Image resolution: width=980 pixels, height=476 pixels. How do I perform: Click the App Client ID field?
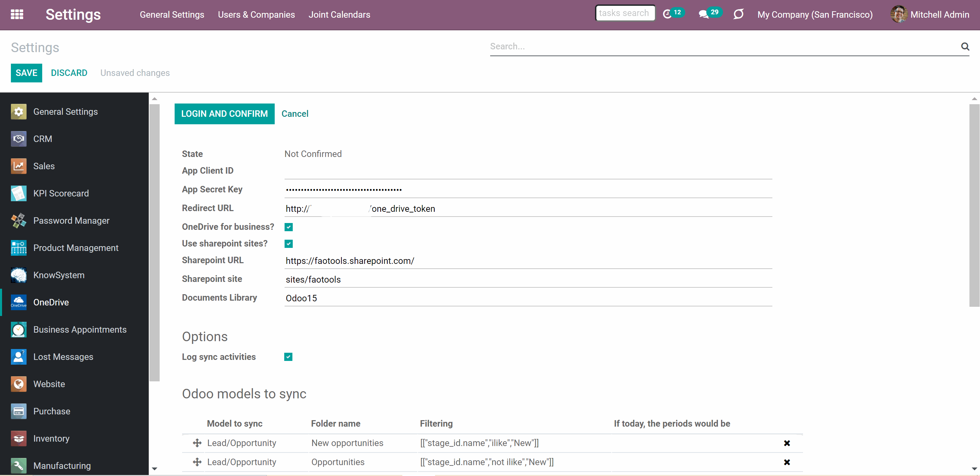(x=528, y=171)
